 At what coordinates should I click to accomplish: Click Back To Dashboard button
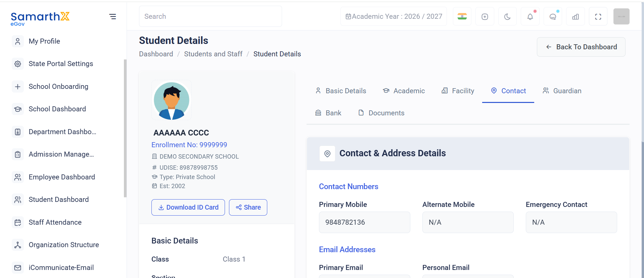(581, 47)
